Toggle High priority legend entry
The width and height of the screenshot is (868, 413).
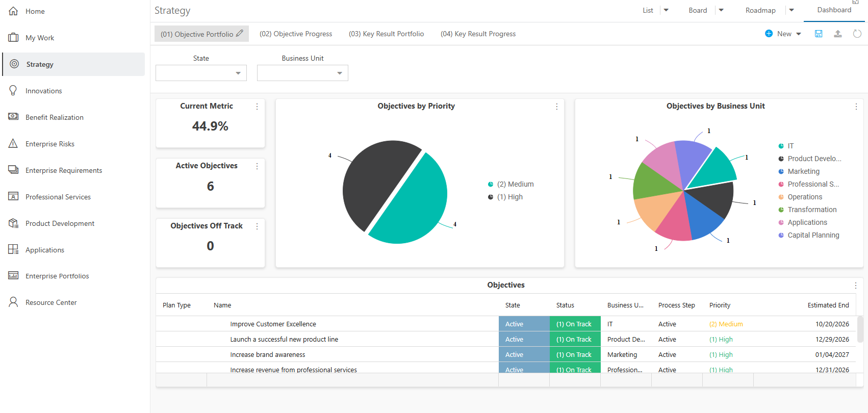pyautogui.click(x=505, y=197)
